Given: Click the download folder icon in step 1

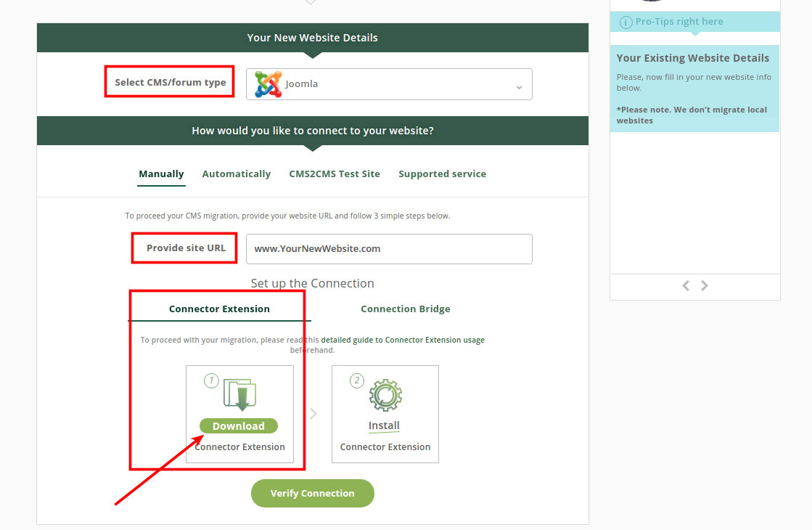Looking at the screenshot, I should [239, 395].
